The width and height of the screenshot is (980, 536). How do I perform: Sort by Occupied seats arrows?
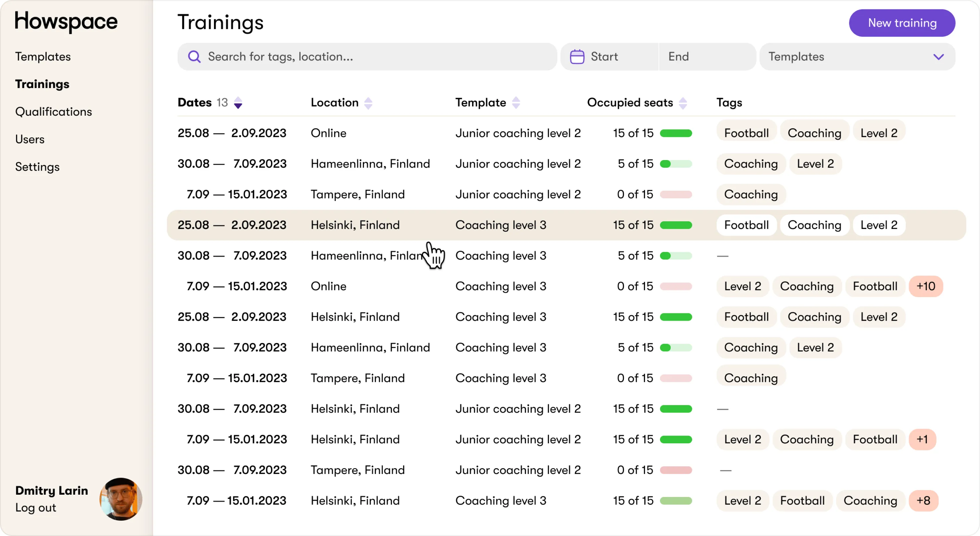pyautogui.click(x=683, y=103)
